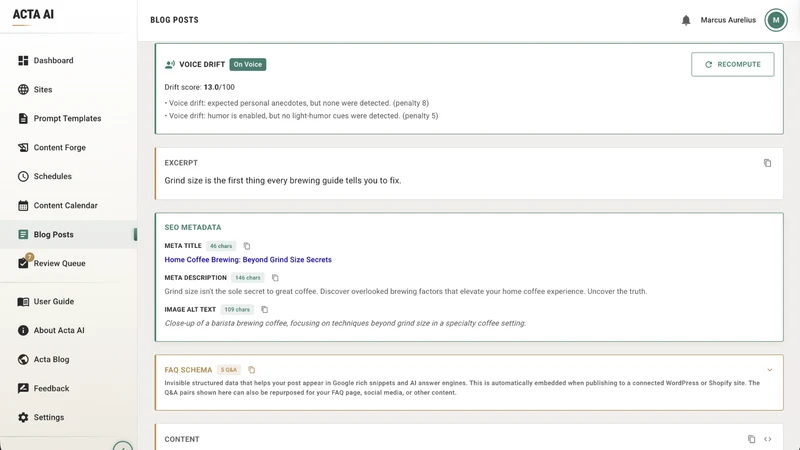The width and height of the screenshot is (800, 450).
Task: Open Content Calendar page
Action: point(68,205)
